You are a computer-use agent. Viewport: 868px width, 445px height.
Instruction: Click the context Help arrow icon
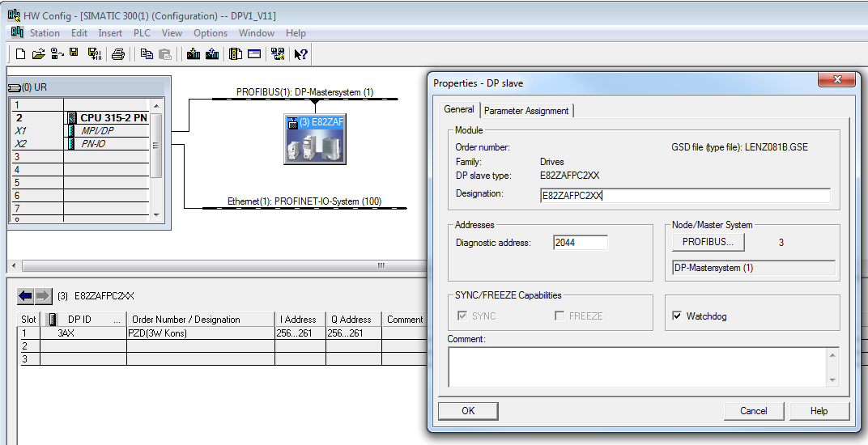pos(300,54)
